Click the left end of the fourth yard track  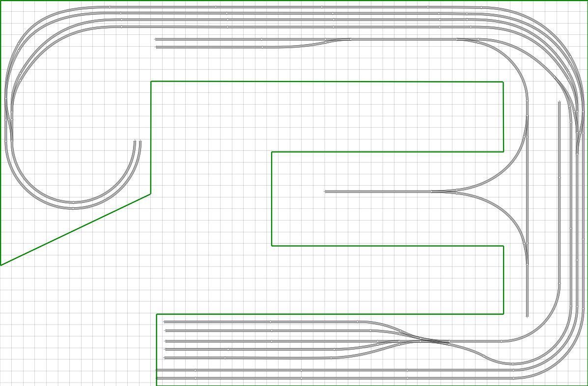pos(166,350)
